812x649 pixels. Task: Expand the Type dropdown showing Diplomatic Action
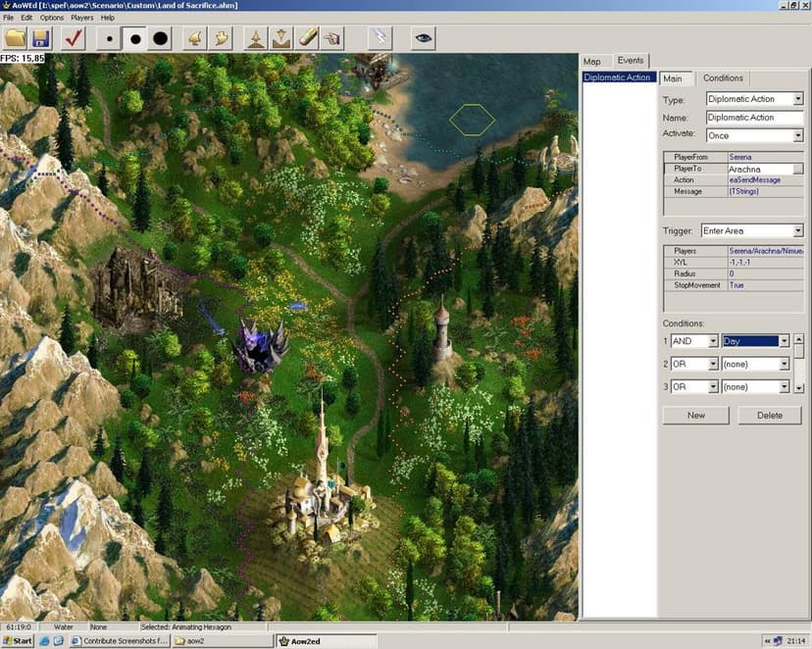click(x=798, y=99)
